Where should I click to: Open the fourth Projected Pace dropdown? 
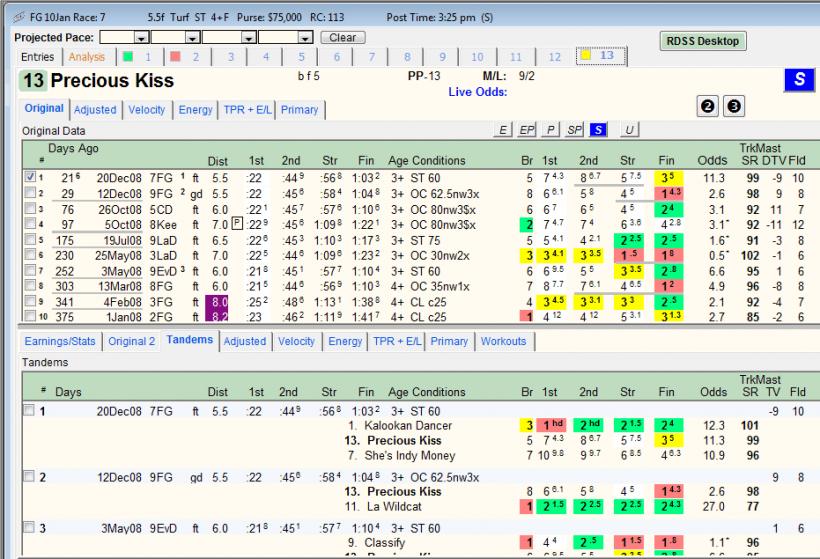pos(305,38)
